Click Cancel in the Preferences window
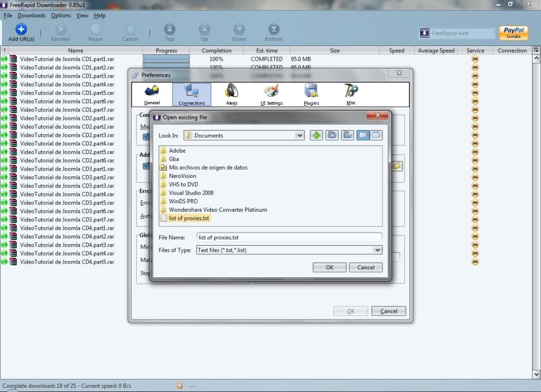Viewport: 541px width, 392px height. pos(388,311)
